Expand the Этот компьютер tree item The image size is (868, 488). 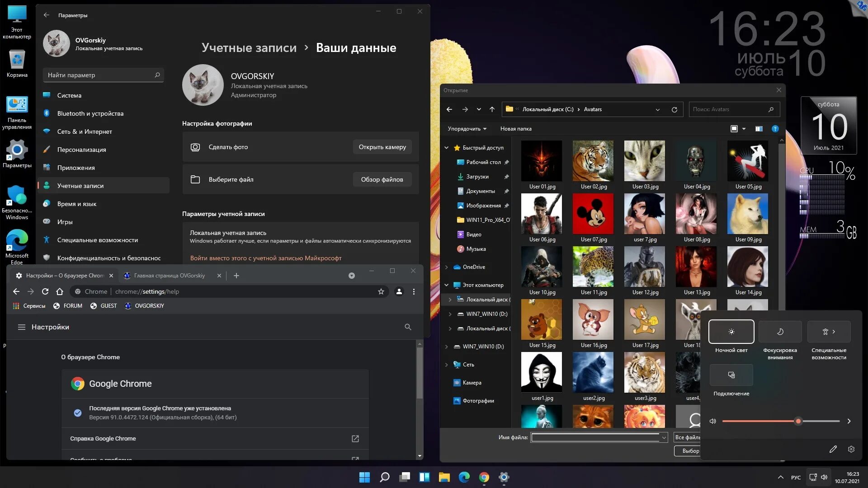point(447,285)
